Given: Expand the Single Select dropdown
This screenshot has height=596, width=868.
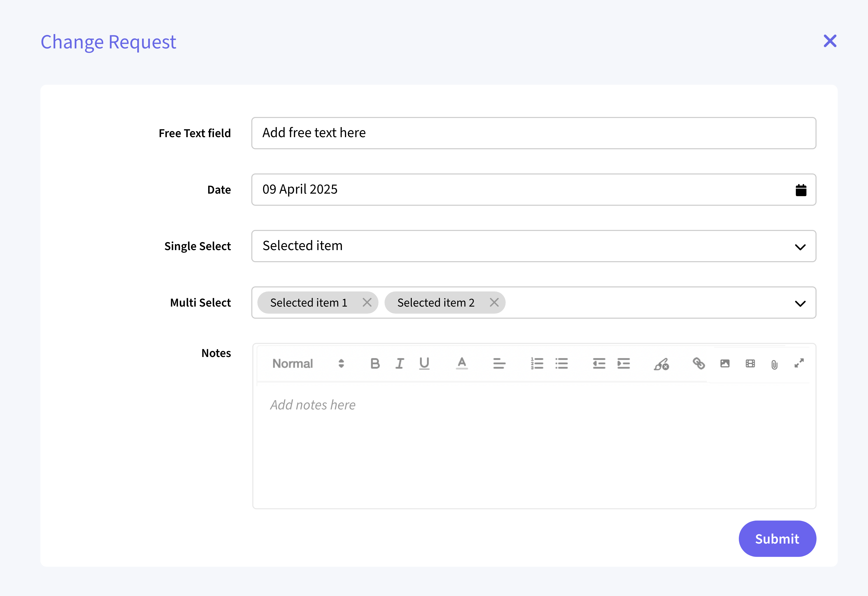Looking at the screenshot, I should (800, 247).
